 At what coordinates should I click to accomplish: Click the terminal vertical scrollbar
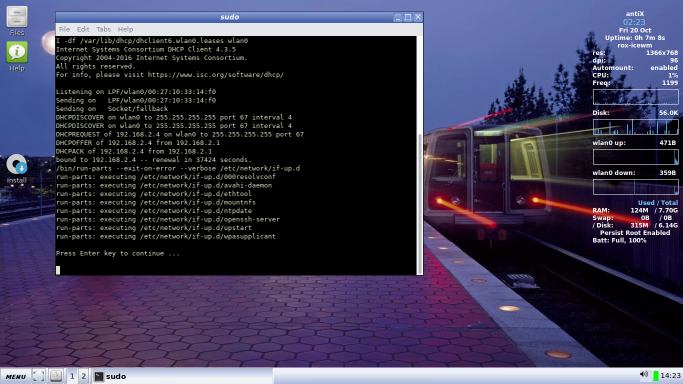[x=420, y=155]
